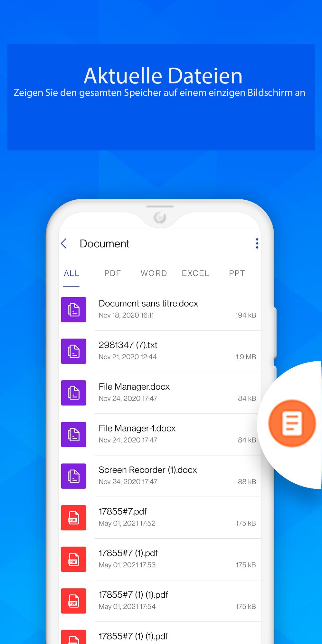This screenshot has height=644, width=322.
Task: Open Document sans titre.docx
Action: tap(160, 309)
